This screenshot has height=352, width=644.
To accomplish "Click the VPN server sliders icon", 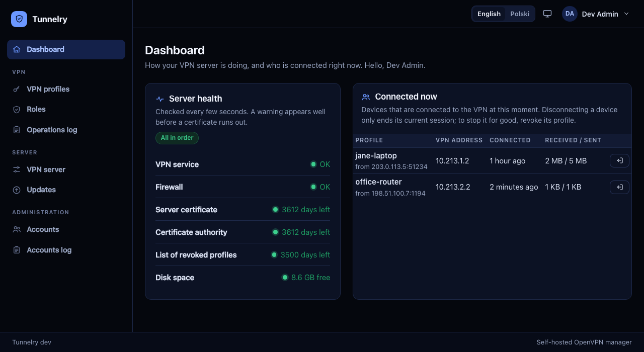I will point(17,169).
